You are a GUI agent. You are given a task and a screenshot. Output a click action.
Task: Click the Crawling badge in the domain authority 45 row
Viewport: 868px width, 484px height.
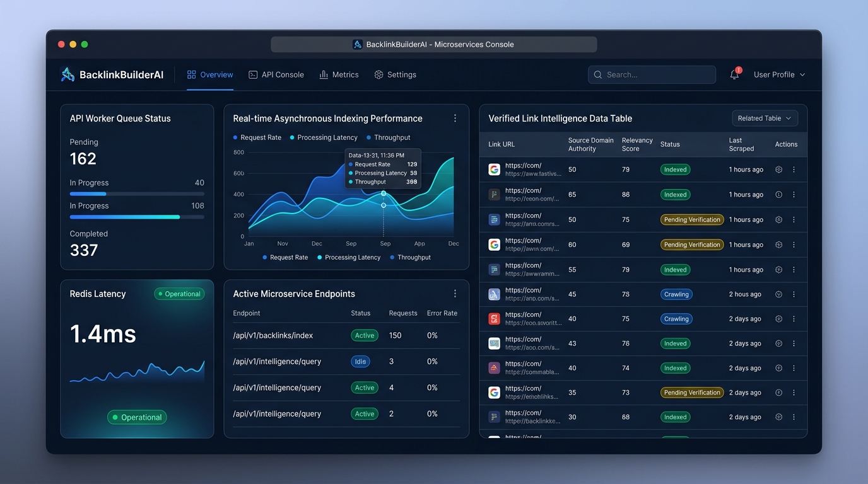coord(676,294)
